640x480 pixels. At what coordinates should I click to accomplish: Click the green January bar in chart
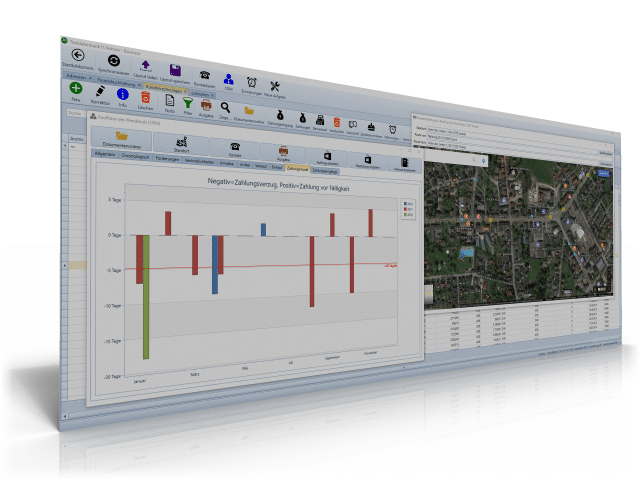tap(146, 297)
